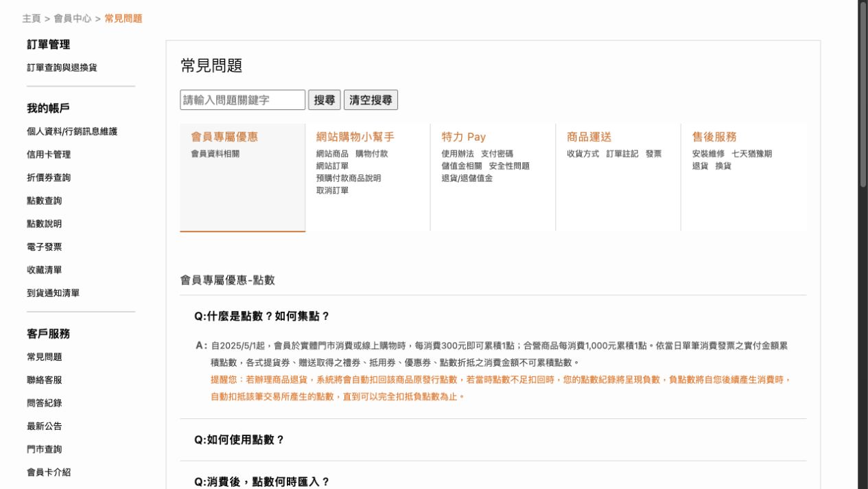Switch to 商品運送 category tab
The height and width of the screenshot is (489, 868).
(589, 137)
